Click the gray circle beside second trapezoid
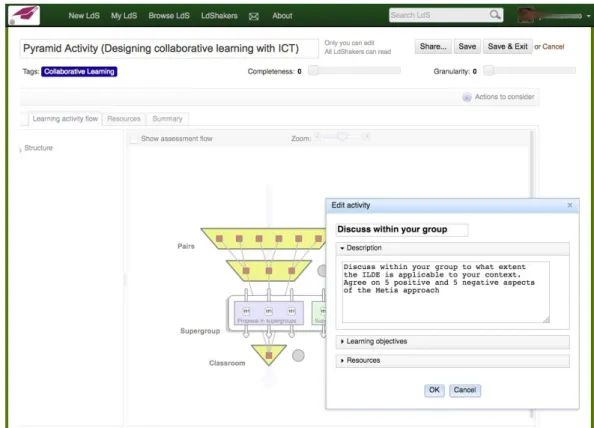594x428 pixels. point(322,271)
